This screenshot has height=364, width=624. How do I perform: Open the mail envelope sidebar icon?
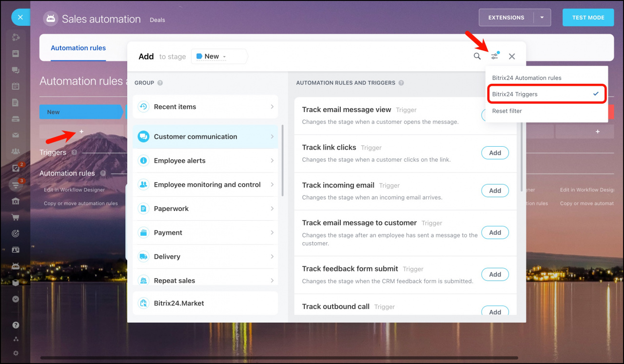pyautogui.click(x=16, y=135)
